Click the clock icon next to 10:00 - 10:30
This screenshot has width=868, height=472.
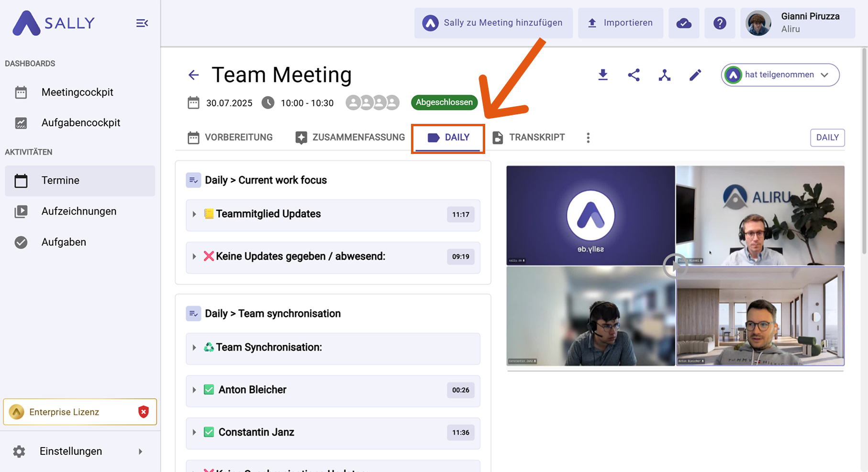tap(268, 103)
